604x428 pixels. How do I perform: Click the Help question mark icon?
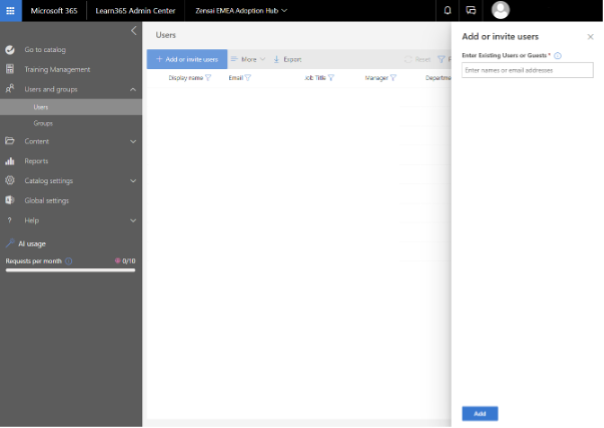tap(10, 220)
